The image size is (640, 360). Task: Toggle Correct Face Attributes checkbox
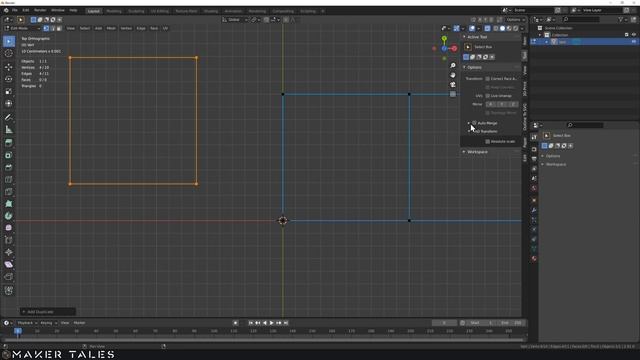click(487, 79)
